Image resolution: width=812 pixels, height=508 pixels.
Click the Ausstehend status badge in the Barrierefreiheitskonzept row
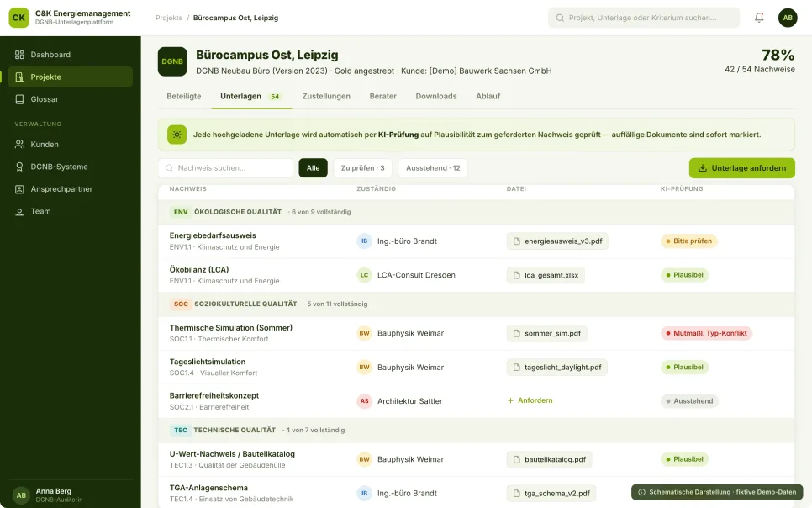[x=689, y=400]
